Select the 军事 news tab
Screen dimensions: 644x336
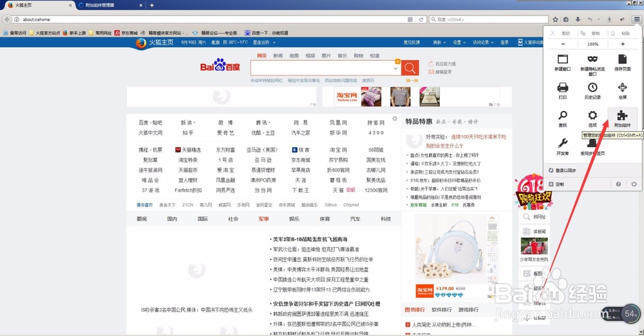point(263,219)
